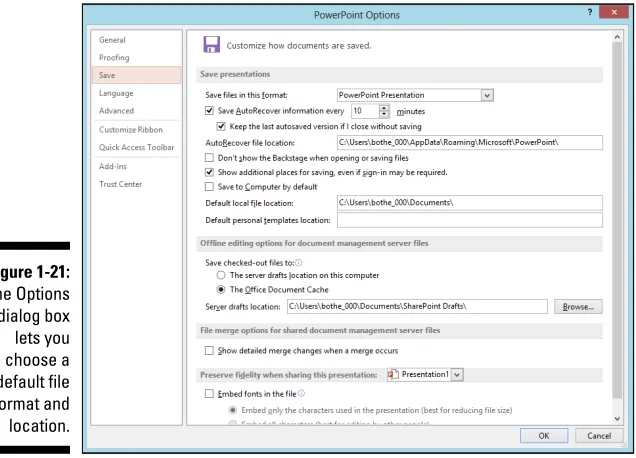The image size is (636, 458).
Task: Click Offline editing options section header
Action: 399,243
